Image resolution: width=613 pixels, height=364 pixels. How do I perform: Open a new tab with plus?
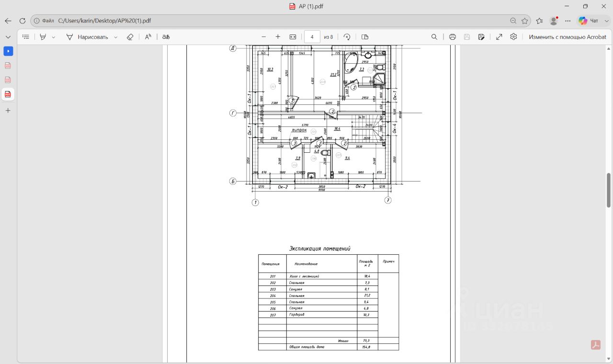pyautogui.click(x=8, y=111)
